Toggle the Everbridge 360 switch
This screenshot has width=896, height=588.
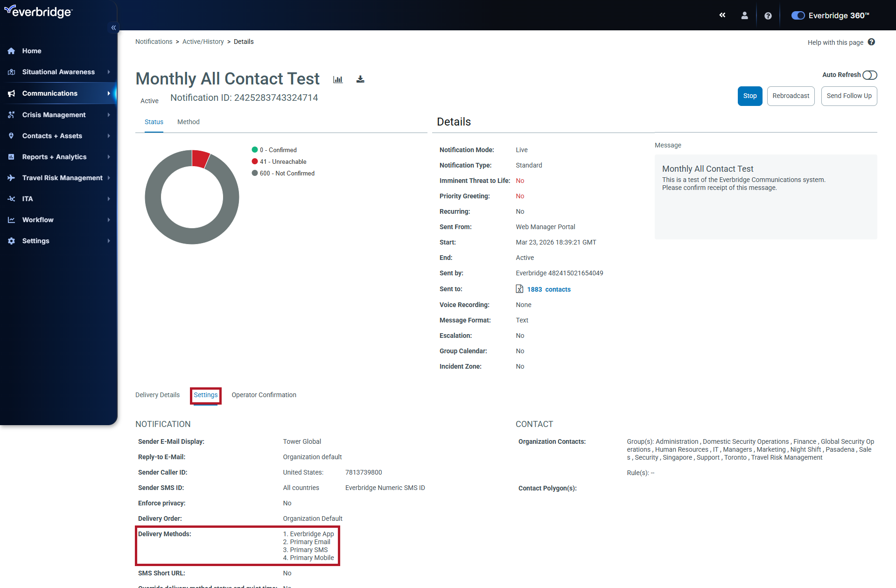pos(798,15)
